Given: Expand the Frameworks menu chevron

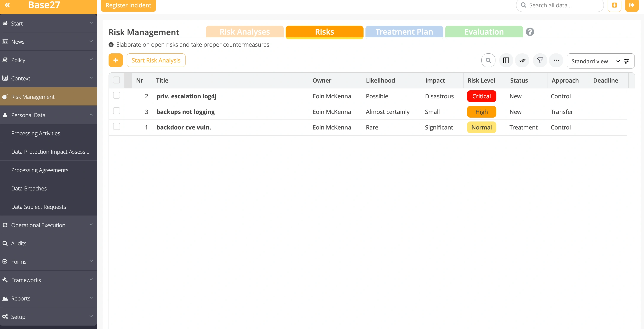Looking at the screenshot, I should (91, 279).
